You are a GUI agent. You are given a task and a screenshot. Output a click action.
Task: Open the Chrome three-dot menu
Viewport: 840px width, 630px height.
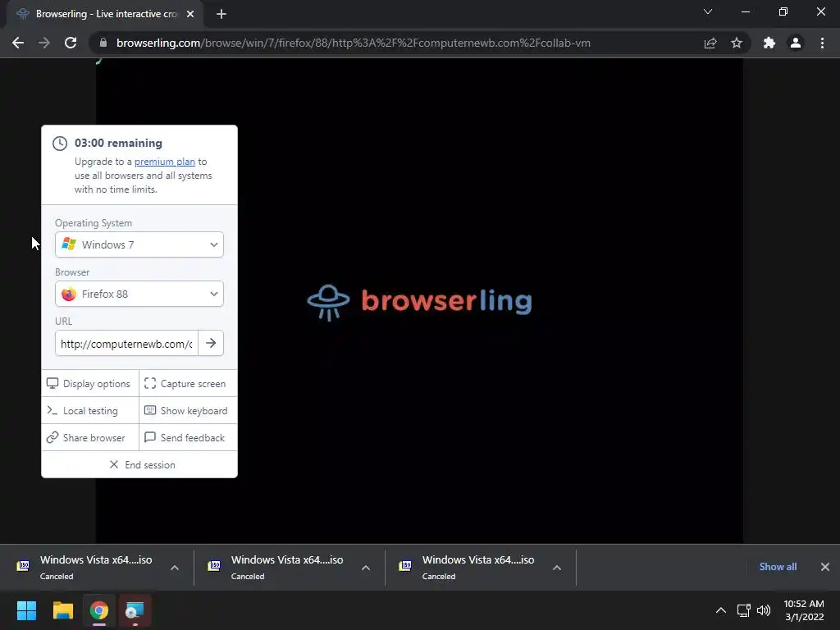point(822,43)
